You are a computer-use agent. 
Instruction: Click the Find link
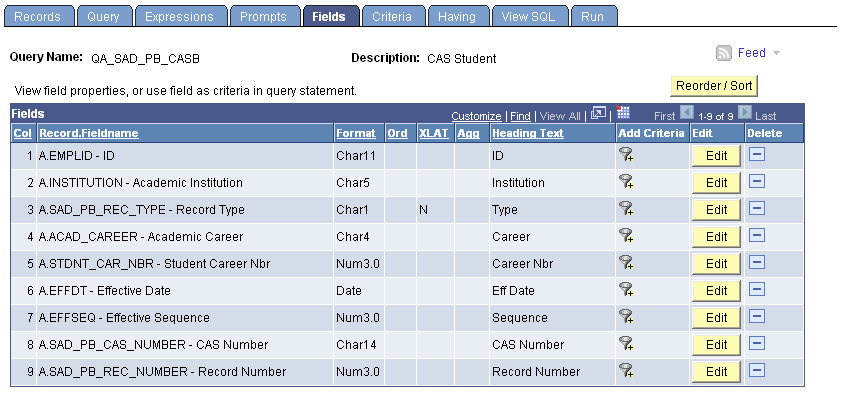point(520,116)
